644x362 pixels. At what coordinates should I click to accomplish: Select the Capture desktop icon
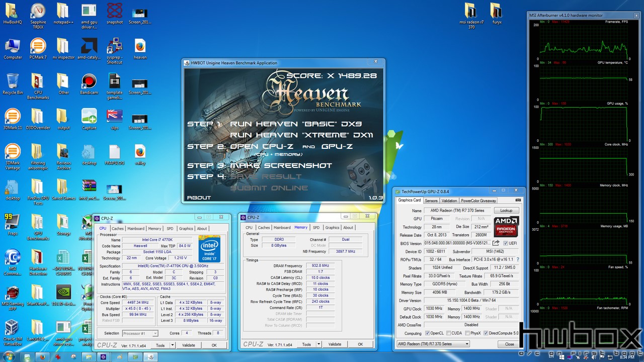point(89,119)
